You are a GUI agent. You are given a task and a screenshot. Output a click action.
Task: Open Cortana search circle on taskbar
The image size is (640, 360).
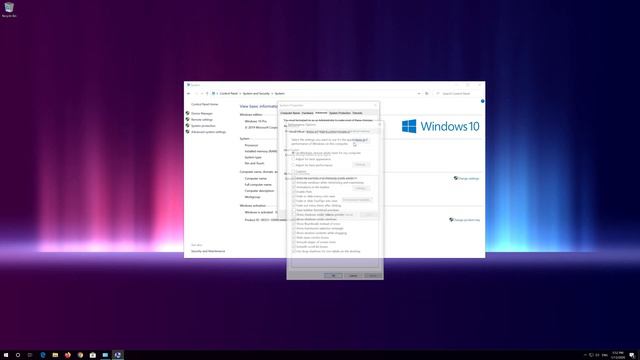[18, 355]
